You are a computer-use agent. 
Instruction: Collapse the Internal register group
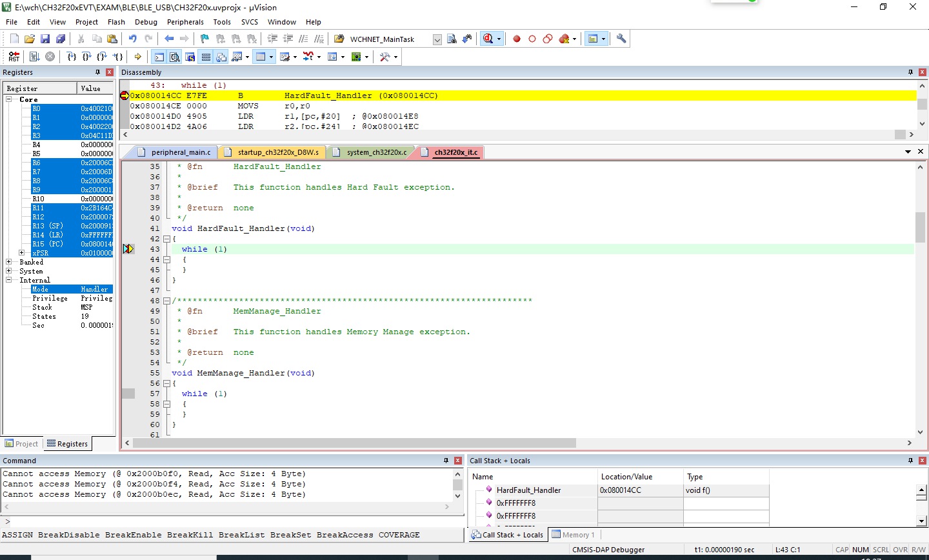[9, 280]
